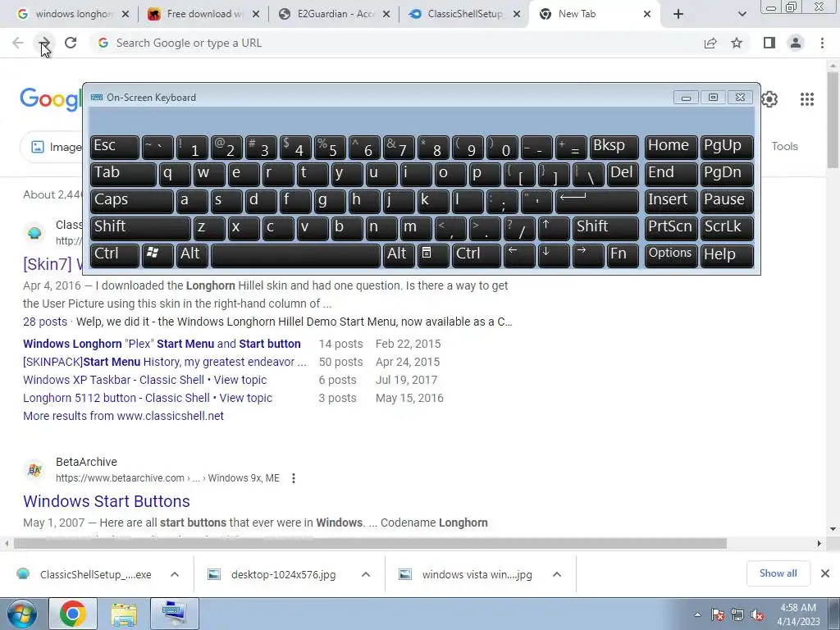Share this page using the share icon

pos(710,43)
